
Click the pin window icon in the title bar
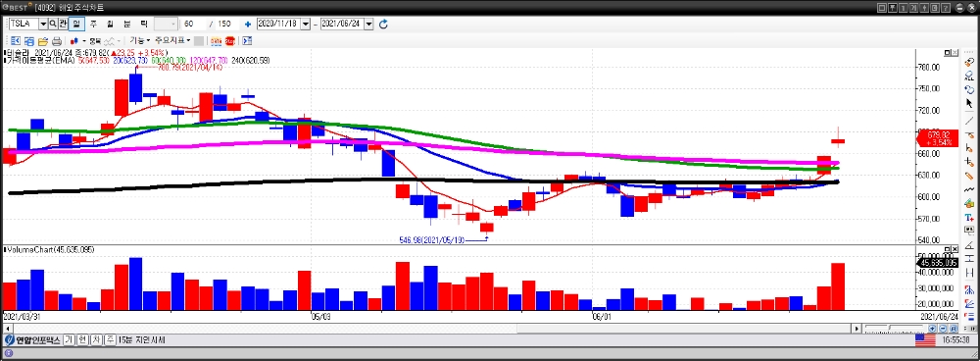click(893, 8)
